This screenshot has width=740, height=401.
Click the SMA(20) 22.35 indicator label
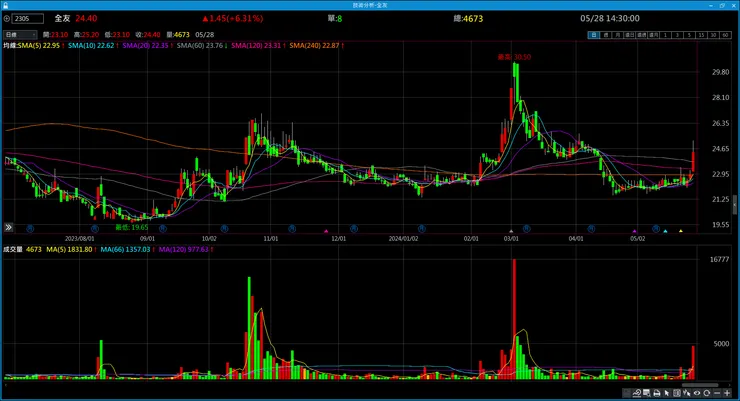tap(147, 45)
